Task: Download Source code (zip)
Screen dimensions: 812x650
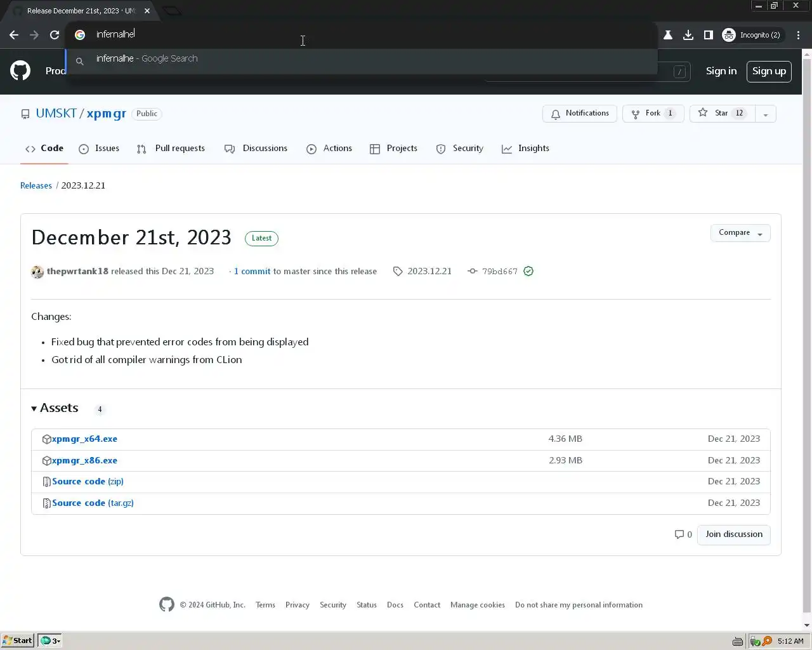Action: pyautogui.click(x=88, y=482)
